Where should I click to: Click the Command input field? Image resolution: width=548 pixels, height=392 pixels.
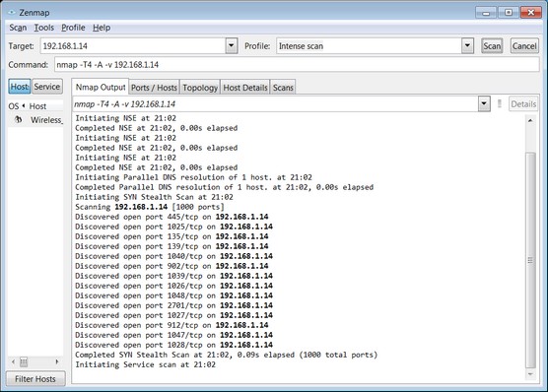297,65
